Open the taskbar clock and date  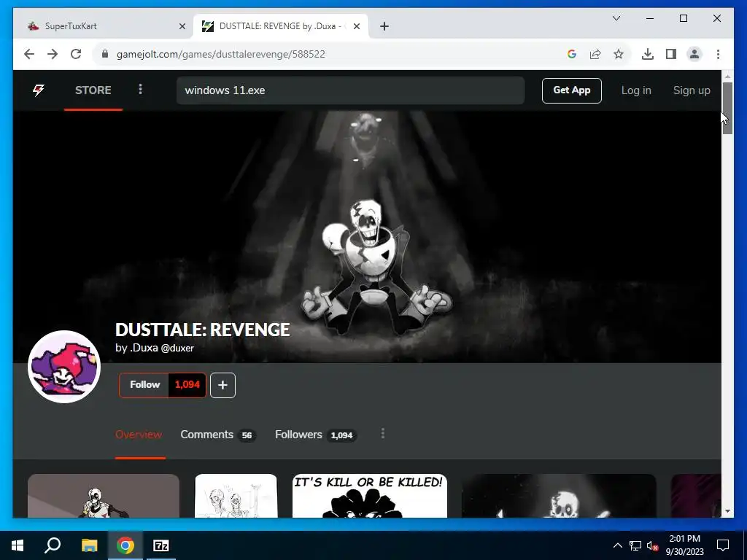click(684, 545)
